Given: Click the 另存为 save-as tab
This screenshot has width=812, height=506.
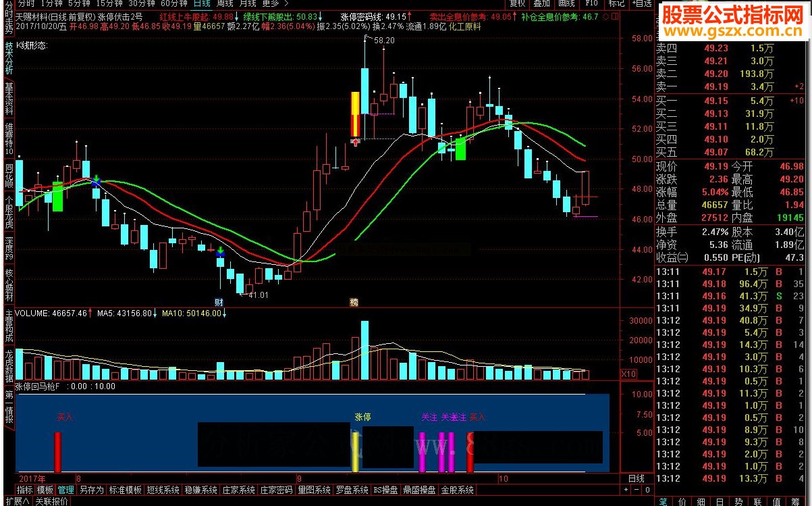Looking at the screenshot, I should click(91, 490).
